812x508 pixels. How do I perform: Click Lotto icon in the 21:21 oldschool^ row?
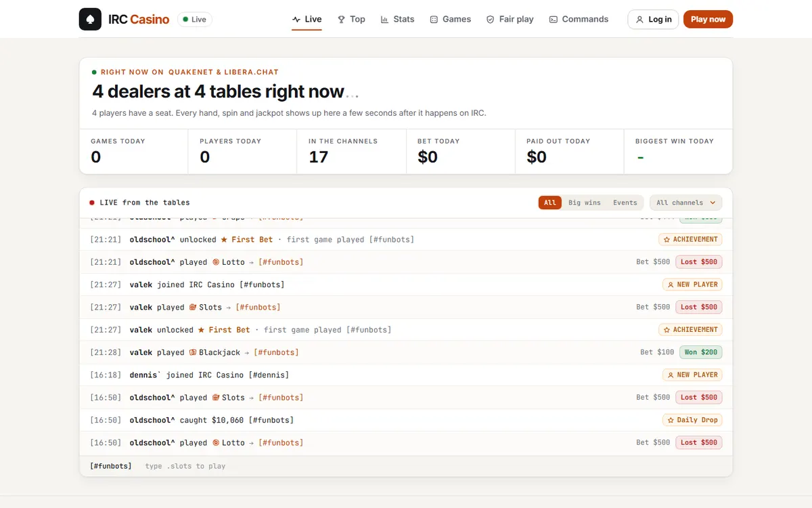click(x=216, y=262)
